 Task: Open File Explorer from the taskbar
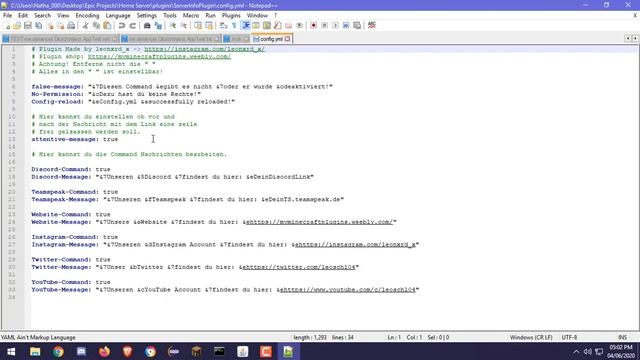(35, 351)
